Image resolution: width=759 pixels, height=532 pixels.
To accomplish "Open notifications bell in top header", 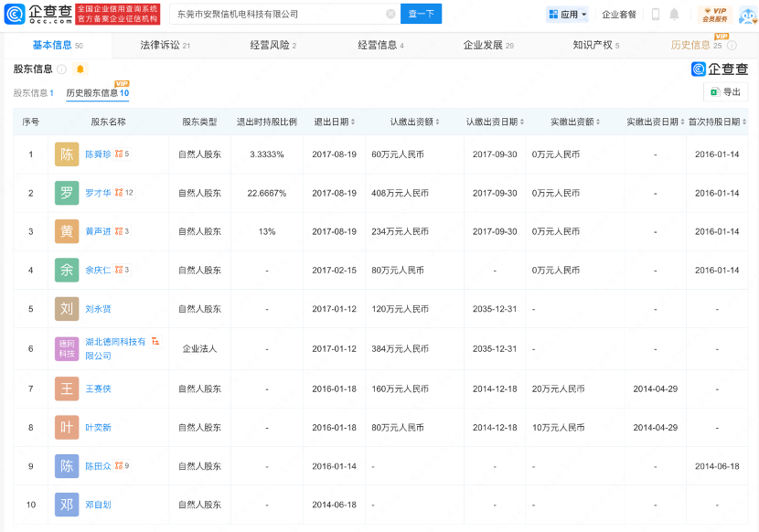I will tap(674, 14).
